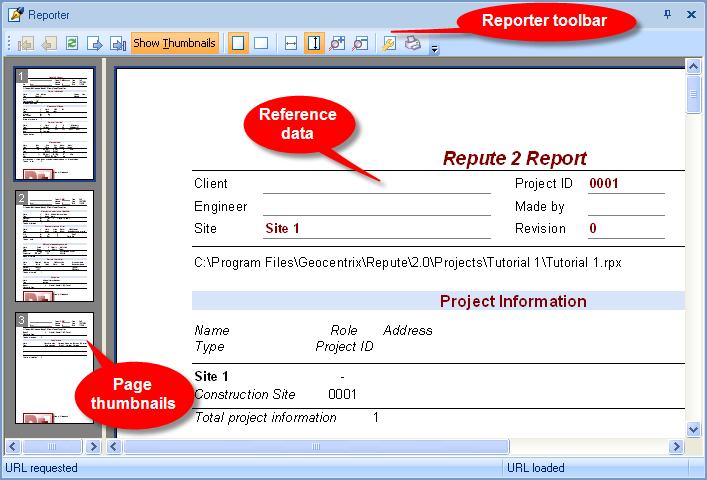Image resolution: width=707 pixels, height=480 pixels.
Task: Open page 2 thumbnail
Action: (x=55, y=246)
